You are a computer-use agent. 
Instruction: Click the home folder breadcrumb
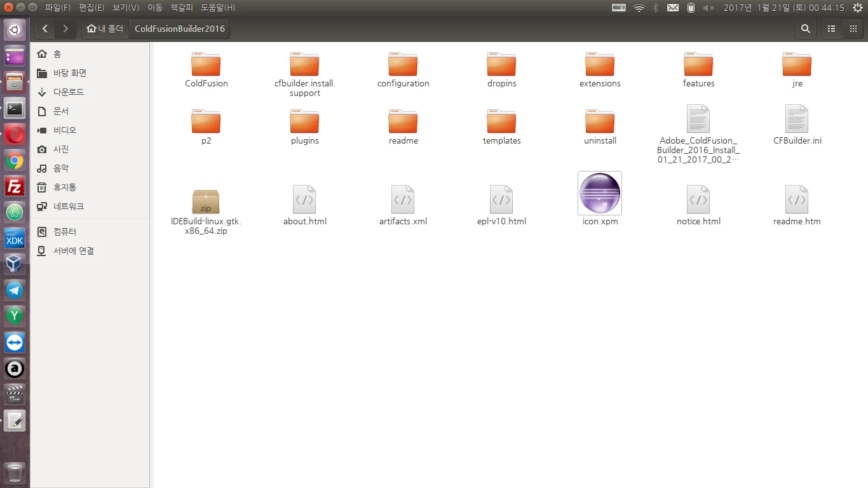click(x=105, y=29)
